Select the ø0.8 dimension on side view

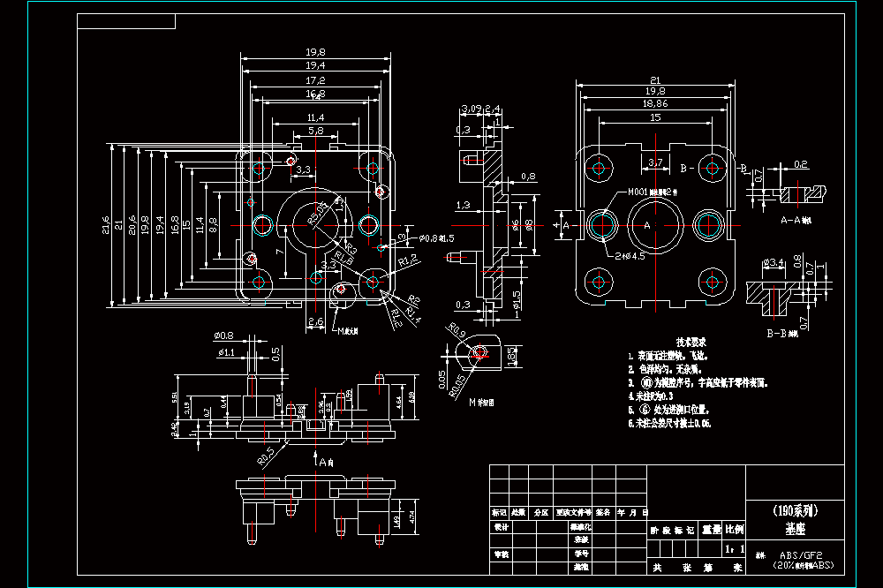pos(223,335)
